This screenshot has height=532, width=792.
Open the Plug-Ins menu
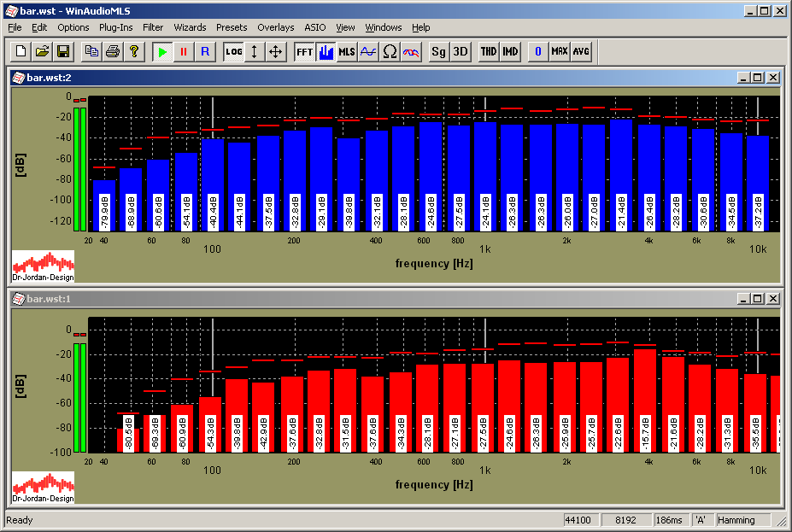pyautogui.click(x=115, y=27)
